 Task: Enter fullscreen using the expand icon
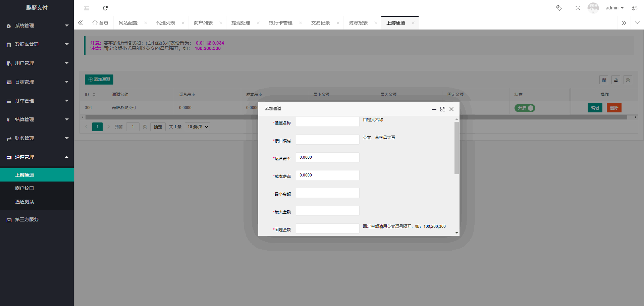pyautogui.click(x=578, y=8)
